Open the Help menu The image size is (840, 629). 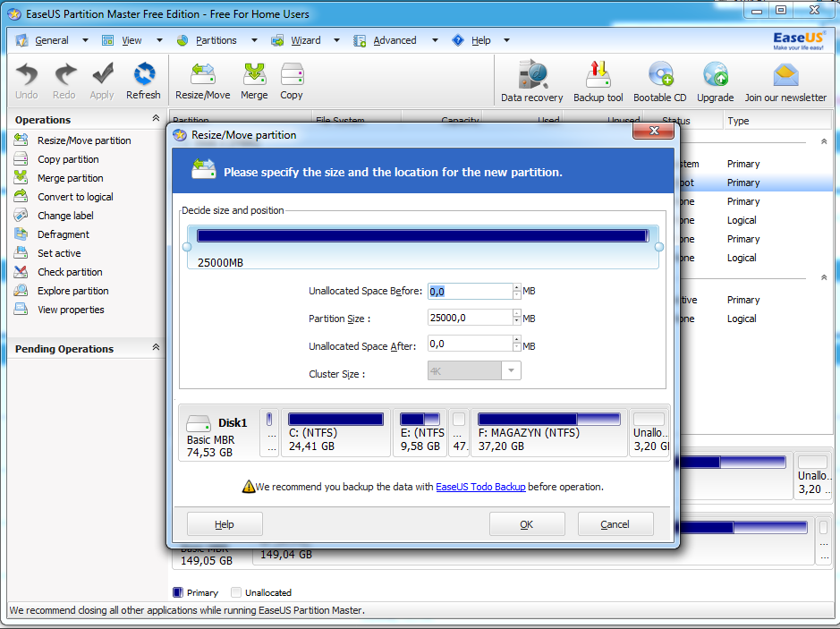pyautogui.click(x=480, y=40)
